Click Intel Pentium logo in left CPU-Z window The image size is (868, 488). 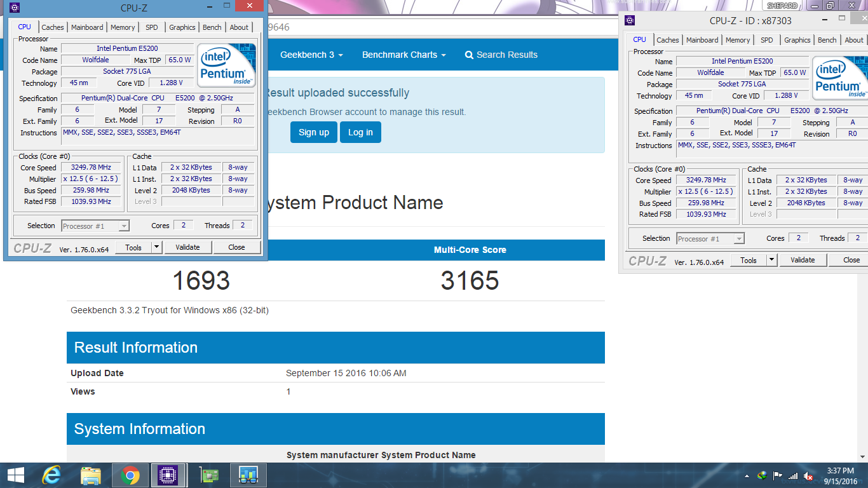click(x=226, y=65)
